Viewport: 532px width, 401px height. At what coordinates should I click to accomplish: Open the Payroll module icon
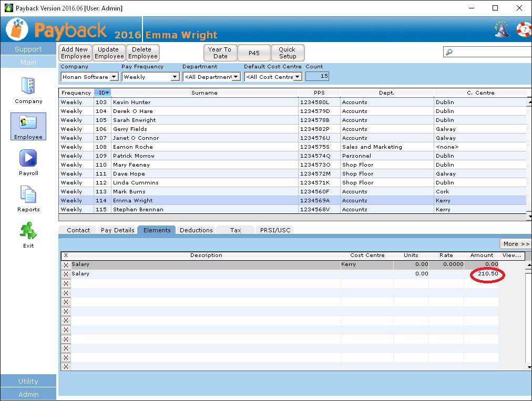coord(28,158)
